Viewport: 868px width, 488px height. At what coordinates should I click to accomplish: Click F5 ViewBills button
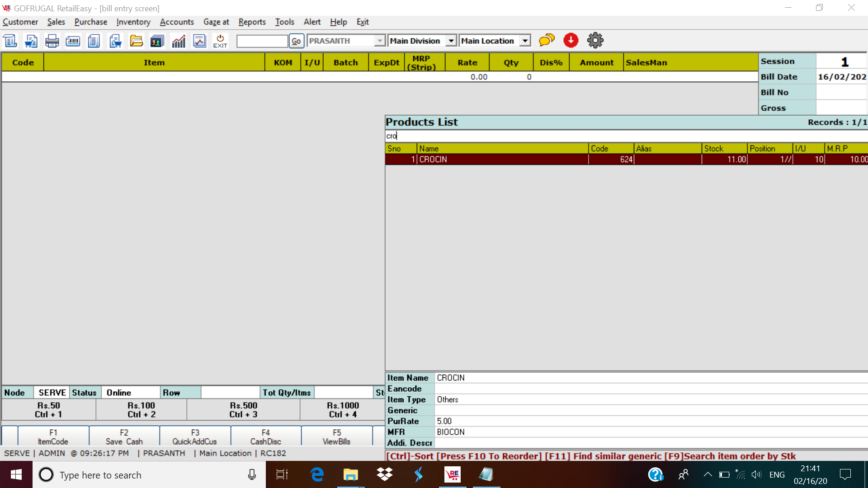(336, 436)
